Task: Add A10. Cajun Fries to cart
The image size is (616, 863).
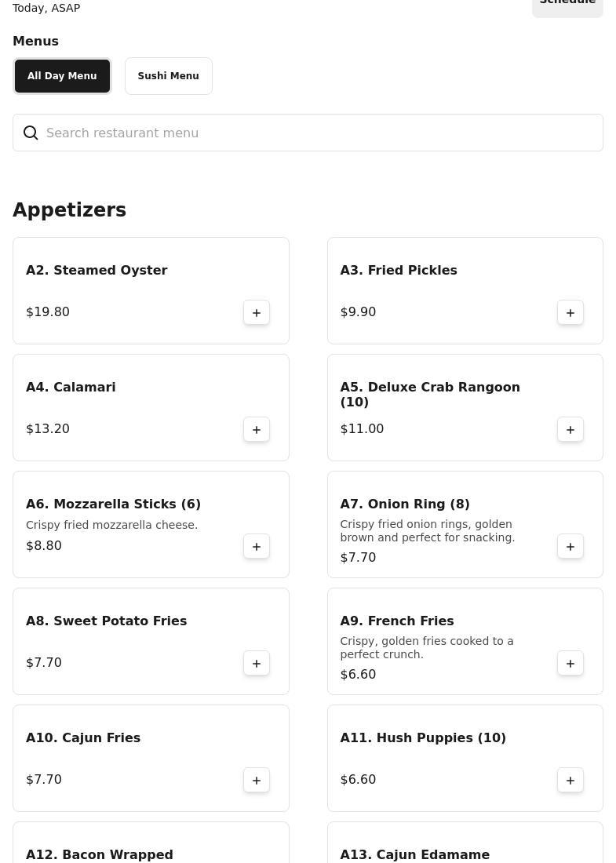Action: 257,780
